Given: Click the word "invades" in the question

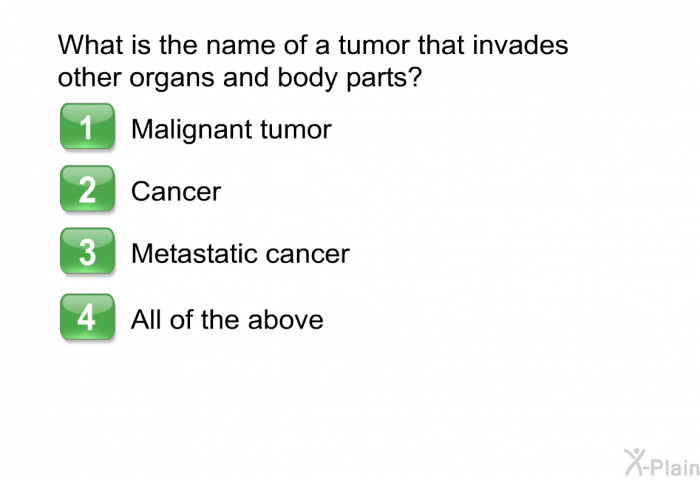Looking at the screenshot, I should click(520, 45).
